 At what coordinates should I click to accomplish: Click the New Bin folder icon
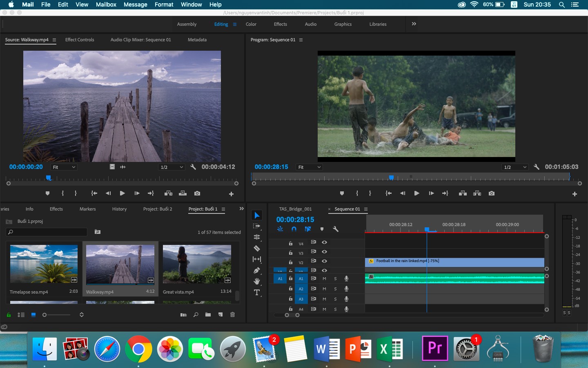(208, 315)
